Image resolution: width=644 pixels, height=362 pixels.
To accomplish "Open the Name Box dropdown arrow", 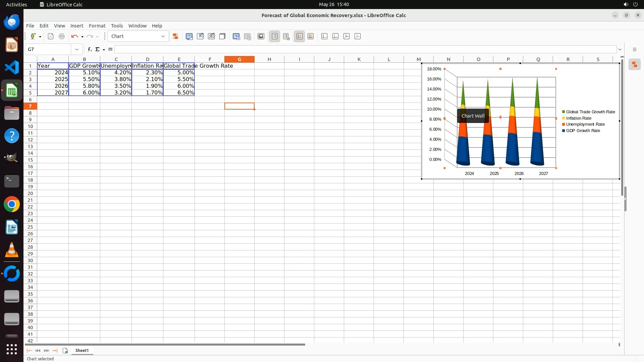I will [77, 49].
